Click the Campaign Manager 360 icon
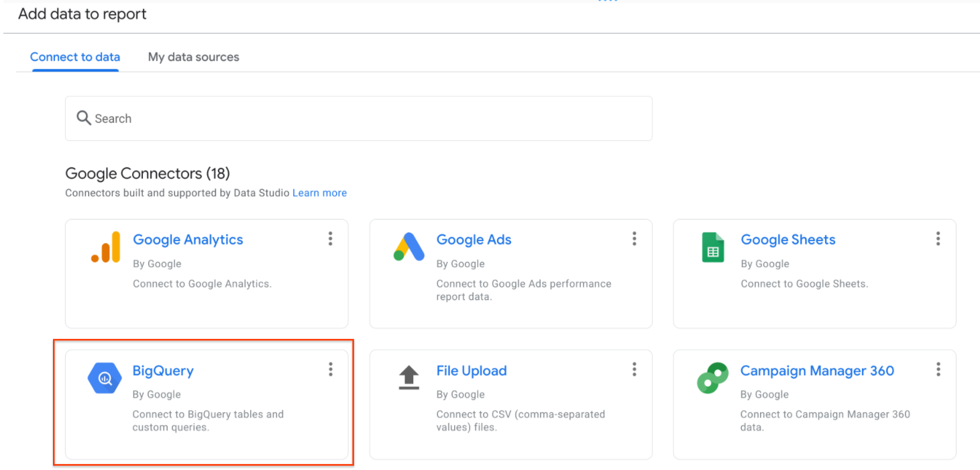 click(x=712, y=378)
